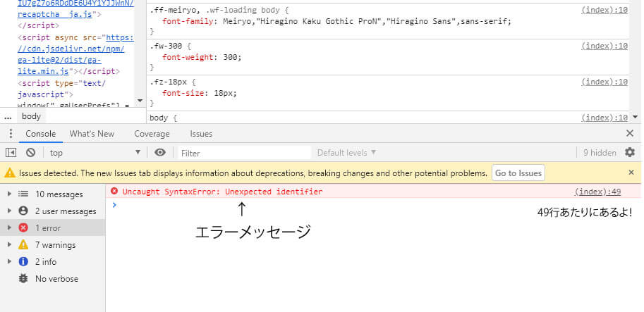Click .fw-300 selector
Screen dimensions: 644x312
coord(166,46)
